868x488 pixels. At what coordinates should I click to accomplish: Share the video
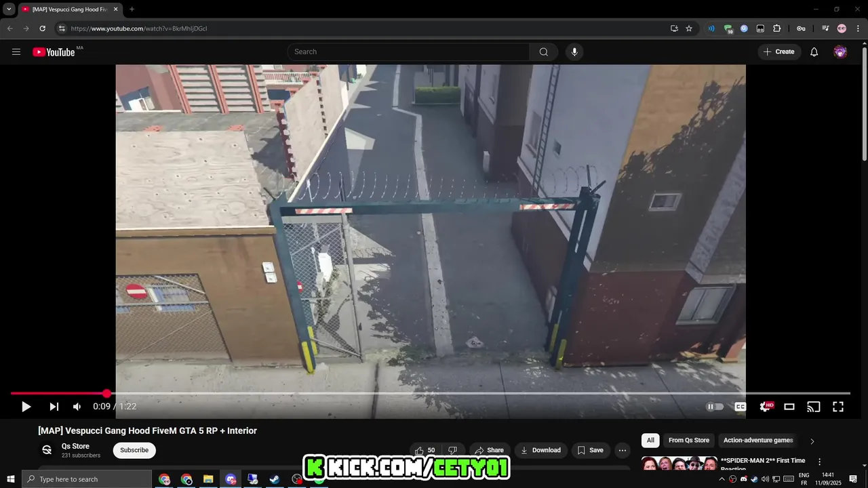pos(490,450)
